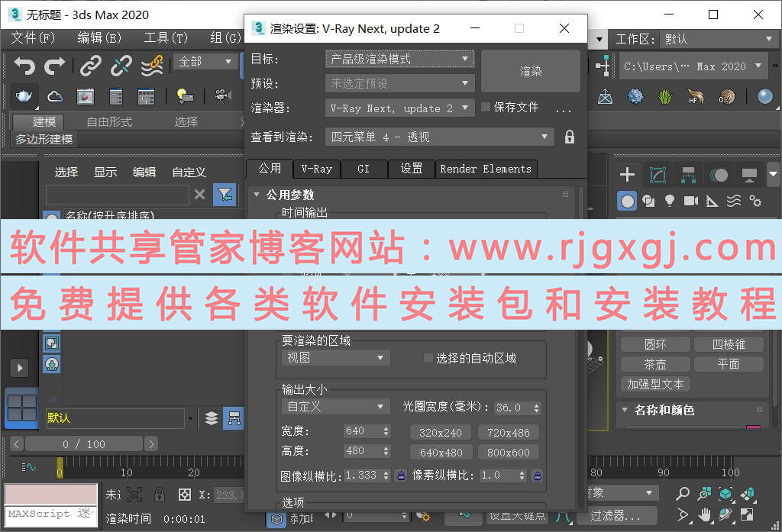Viewport: 782px width, 532px height.
Task: Select the Cameras category icon
Action: [690, 201]
